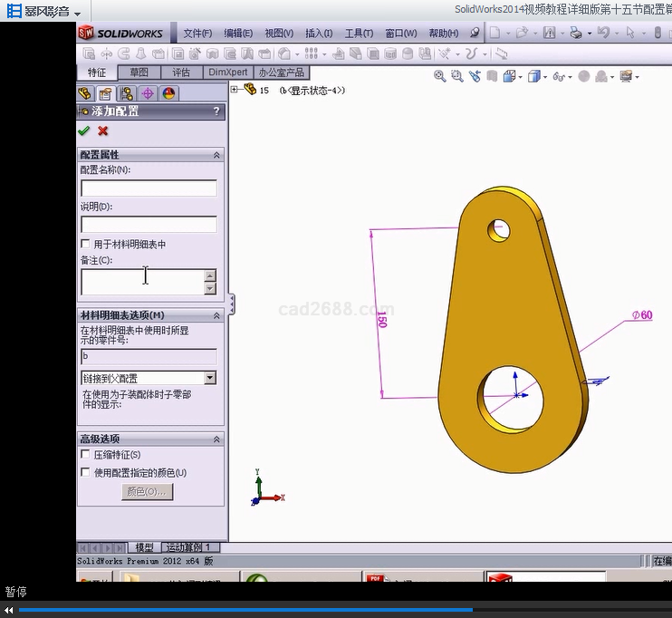Open the 工具(T) menu

[x=359, y=34]
